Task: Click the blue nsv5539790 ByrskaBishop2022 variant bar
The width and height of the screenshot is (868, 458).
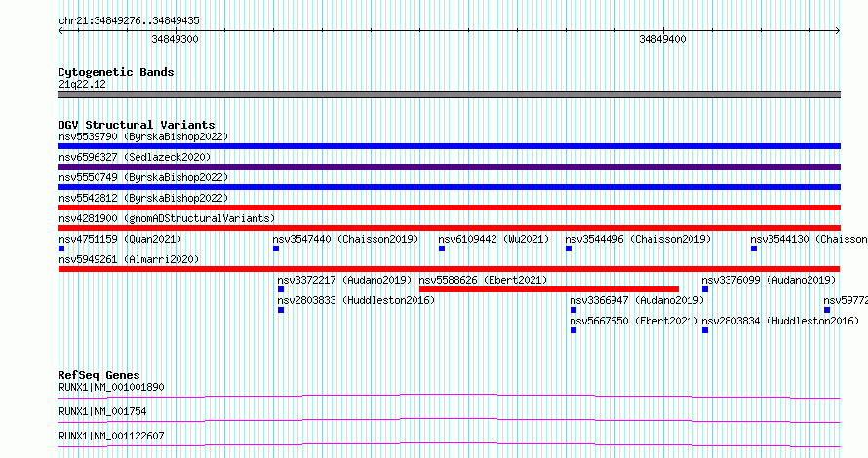Action: [x=449, y=146]
